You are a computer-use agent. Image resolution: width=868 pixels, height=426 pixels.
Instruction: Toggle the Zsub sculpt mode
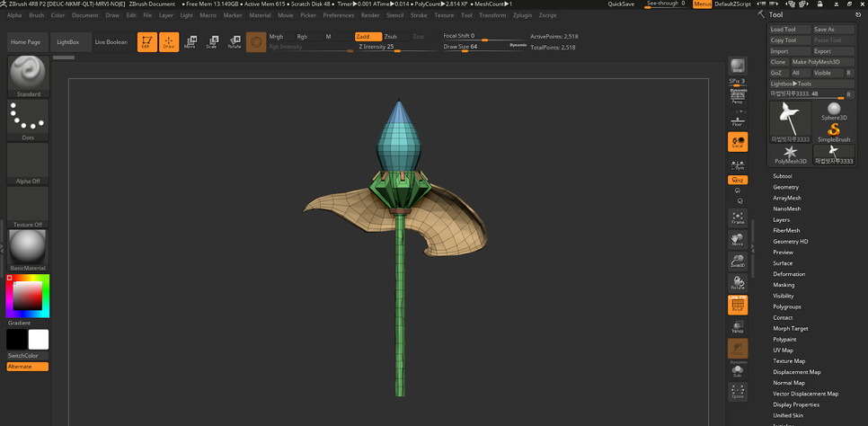[x=391, y=37]
